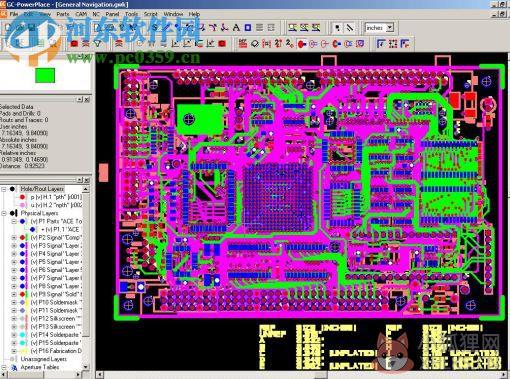Select the P3 Signal layer row
The width and height of the screenshot is (510, 379).
tap(56, 246)
